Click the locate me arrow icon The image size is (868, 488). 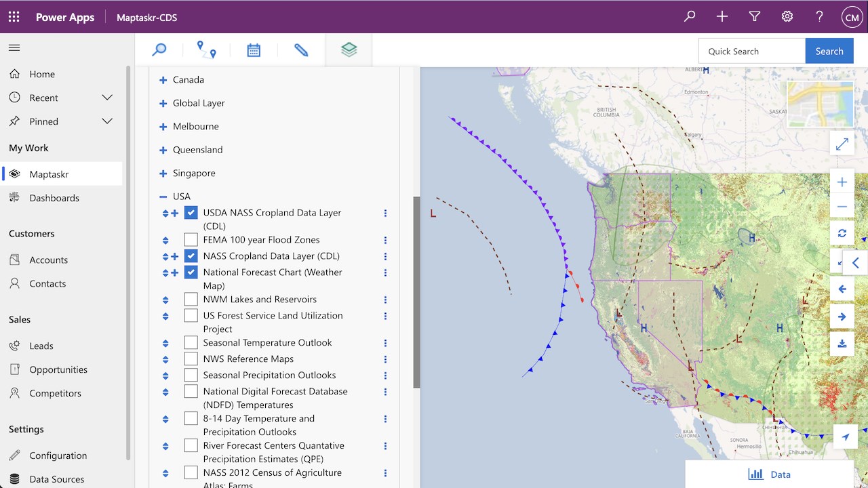pyautogui.click(x=846, y=437)
